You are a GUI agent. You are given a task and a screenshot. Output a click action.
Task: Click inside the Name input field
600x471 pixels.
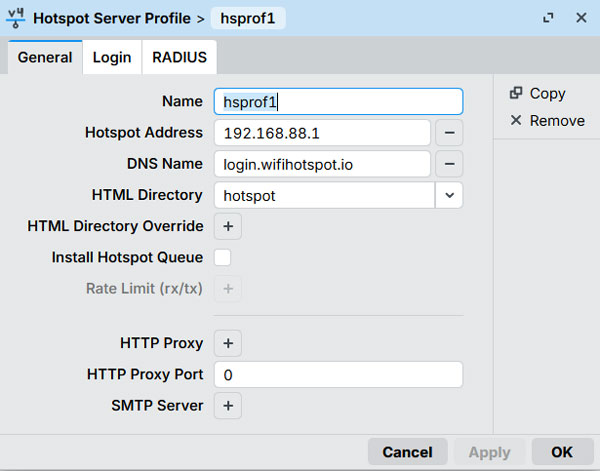pos(337,101)
